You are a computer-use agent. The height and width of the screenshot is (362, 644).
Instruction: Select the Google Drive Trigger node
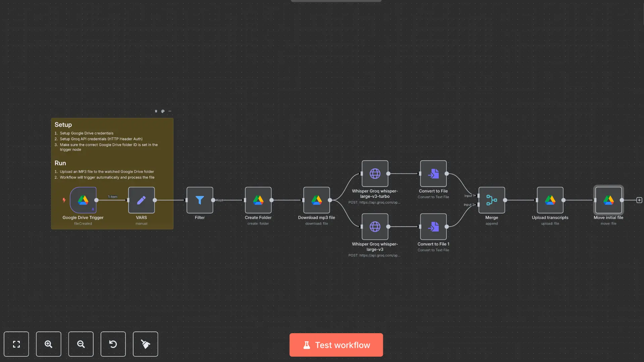83,200
